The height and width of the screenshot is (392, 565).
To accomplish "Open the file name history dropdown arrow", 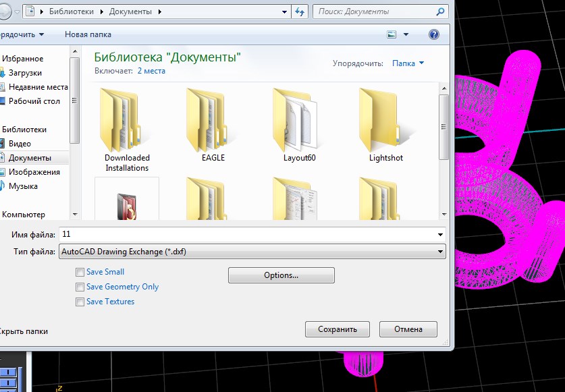I will pos(440,235).
